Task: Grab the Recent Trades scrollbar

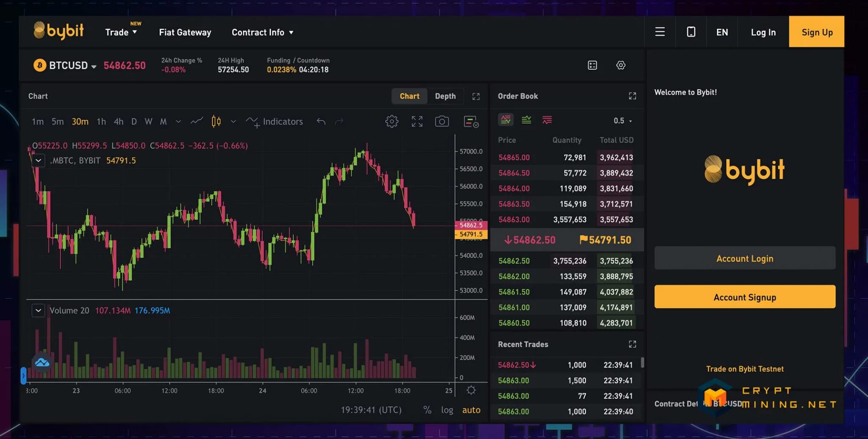Action: point(643,362)
